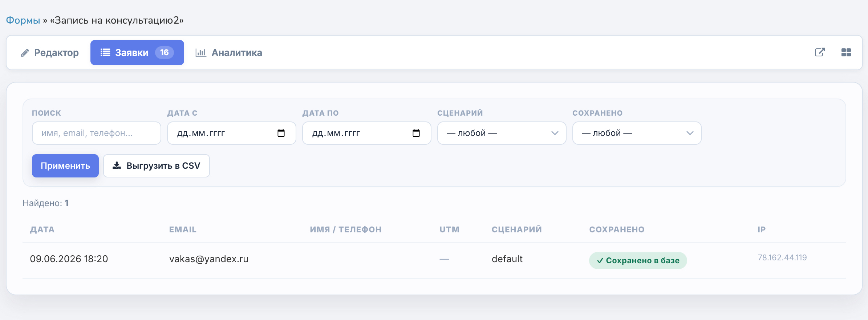Expand the Сценарий filter dropdown
The image size is (868, 320).
tap(502, 133)
